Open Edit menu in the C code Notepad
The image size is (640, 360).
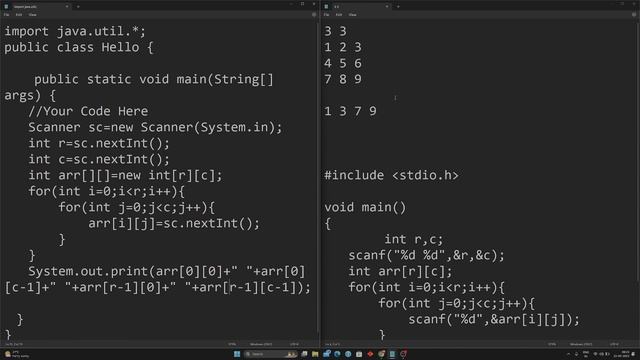pyautogui.click(x=339, y=15)
